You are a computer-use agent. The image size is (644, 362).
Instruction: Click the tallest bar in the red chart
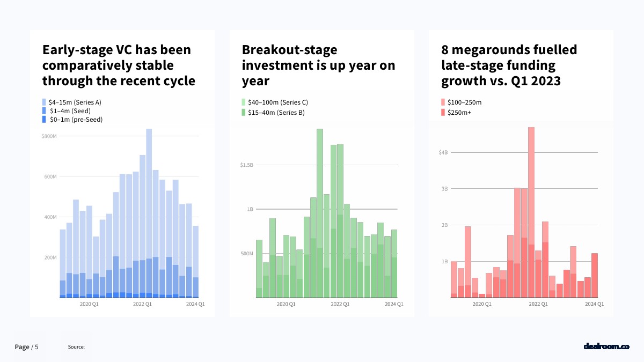tap(531, 215)
